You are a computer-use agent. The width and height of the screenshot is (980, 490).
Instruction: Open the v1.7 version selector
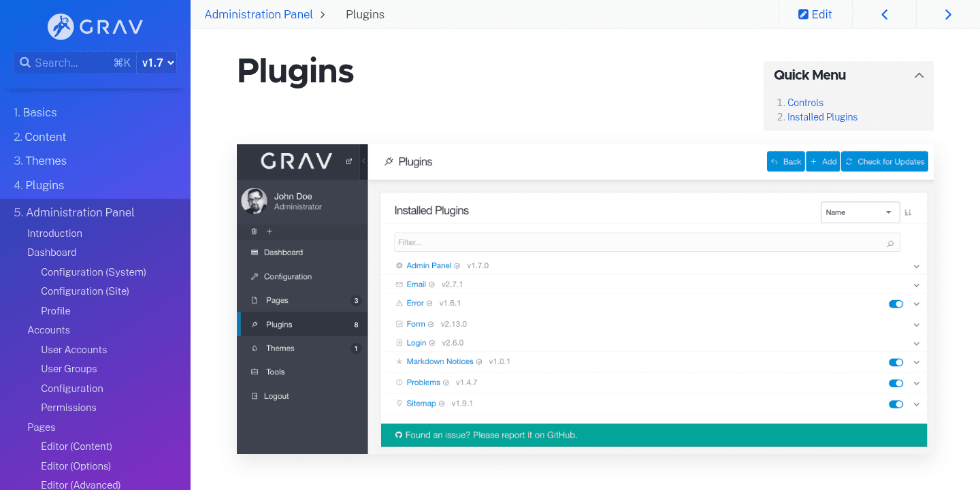(x=157, y=62)
